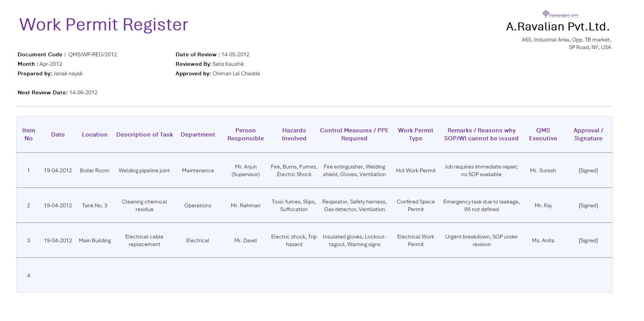The height and width of the screenshot is (321, 644).
Task: Select the A.Ravalian Pvt.Ltd. company name
Action: pyautogui.click(x=558, y=27)
